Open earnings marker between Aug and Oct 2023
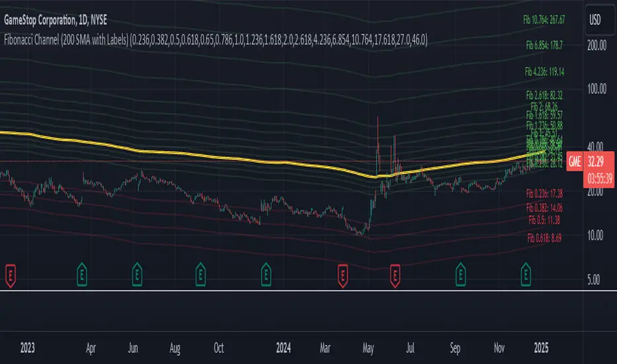This screenshot has height=364, width=617. pyautogui.click(x=201, y=271)
